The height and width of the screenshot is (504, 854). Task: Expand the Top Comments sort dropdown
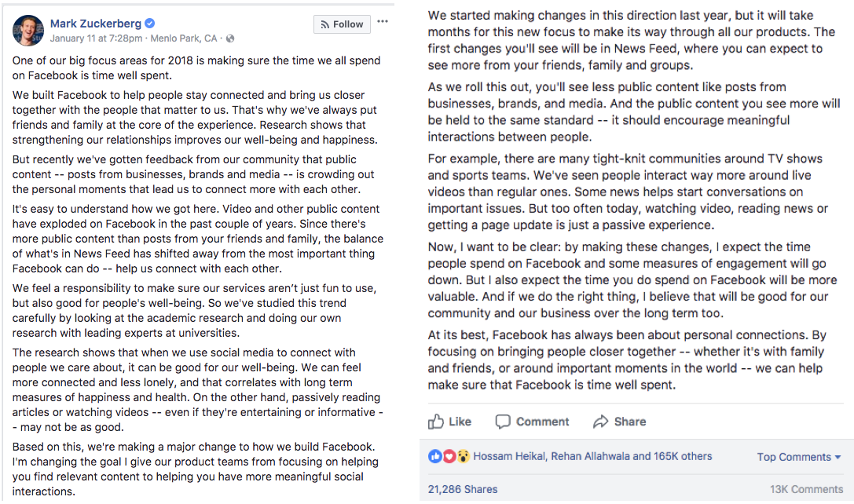799,457
